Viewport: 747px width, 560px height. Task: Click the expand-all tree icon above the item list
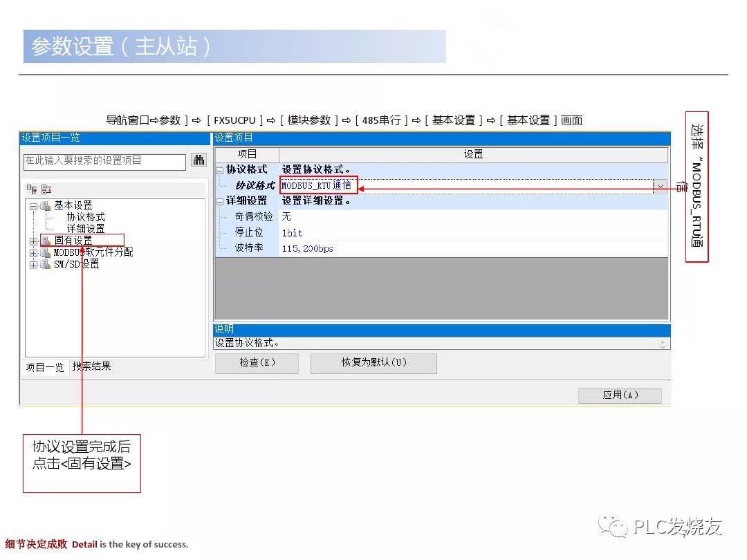tap(46, 189)
